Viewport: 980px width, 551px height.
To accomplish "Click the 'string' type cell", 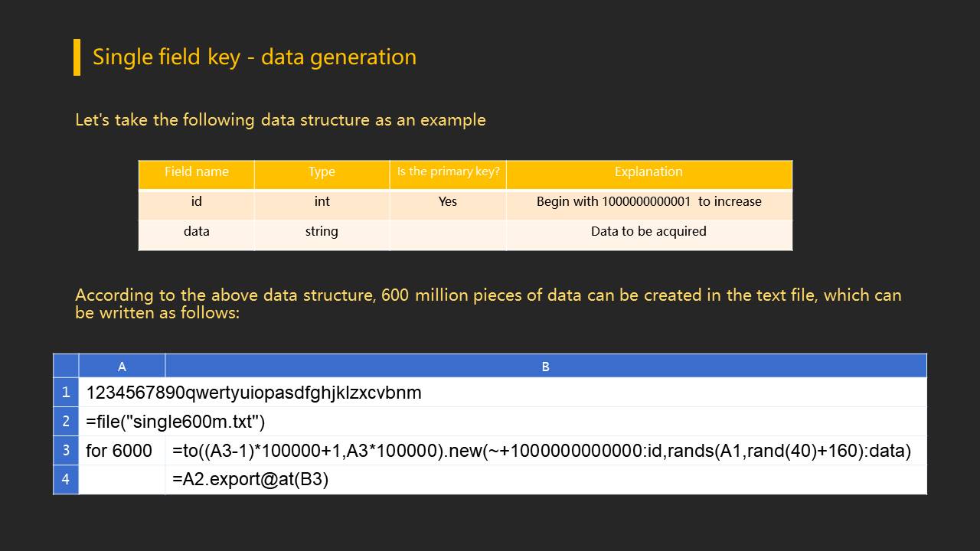I will pos(322,232).
